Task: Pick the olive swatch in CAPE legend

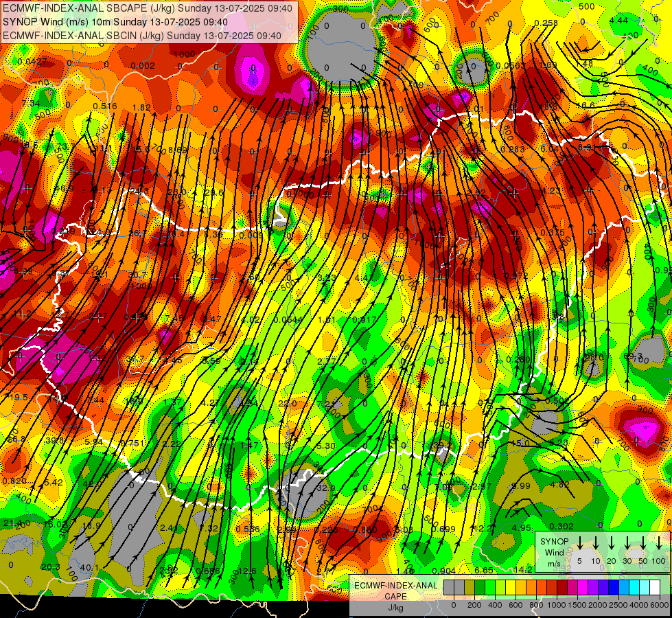Action: click(x=470, y=588)
